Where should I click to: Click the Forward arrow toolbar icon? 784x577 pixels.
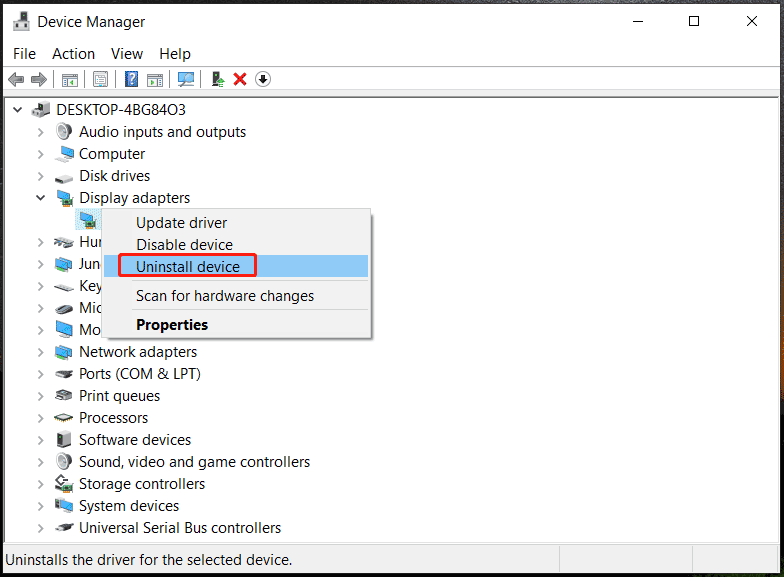click(x=38, y=80)
